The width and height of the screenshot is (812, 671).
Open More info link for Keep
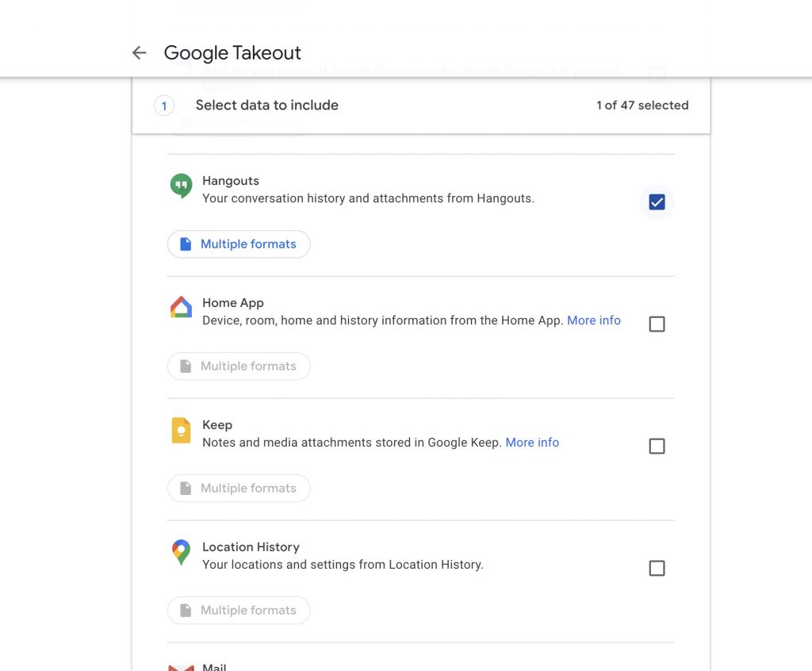coord(532,443)
